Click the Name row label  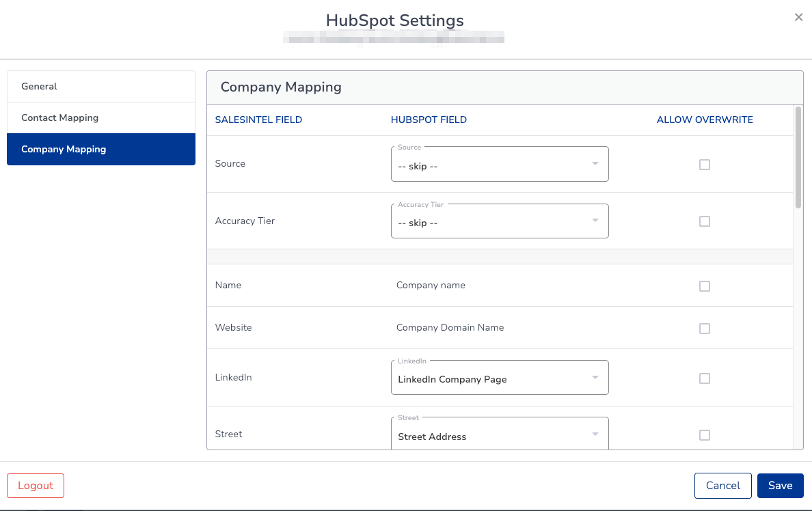point(228,286)
